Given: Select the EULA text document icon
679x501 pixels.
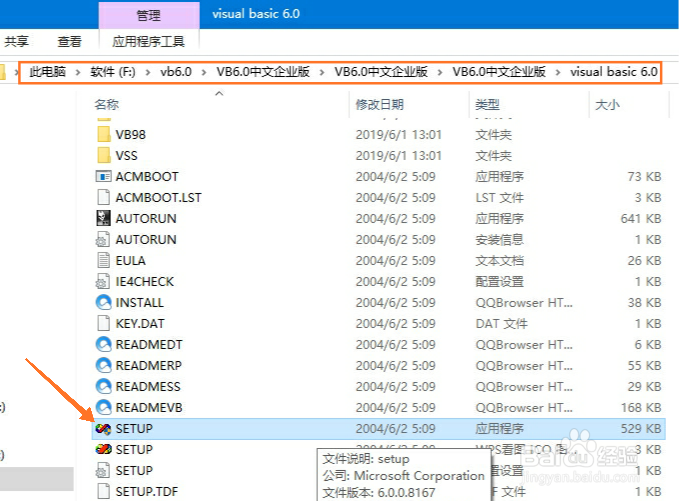Looking at the screenshot, I should (x=103, y=260).
